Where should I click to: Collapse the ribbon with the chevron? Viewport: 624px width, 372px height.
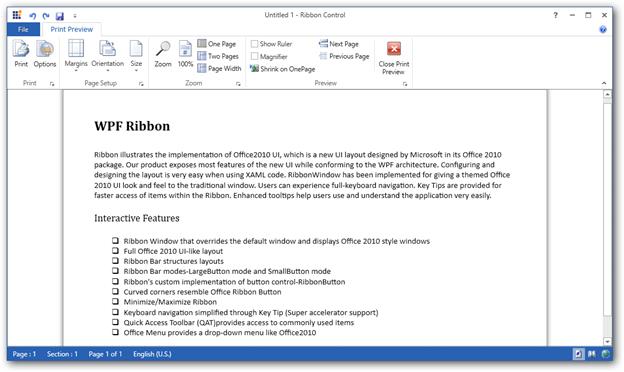[604, 83]
